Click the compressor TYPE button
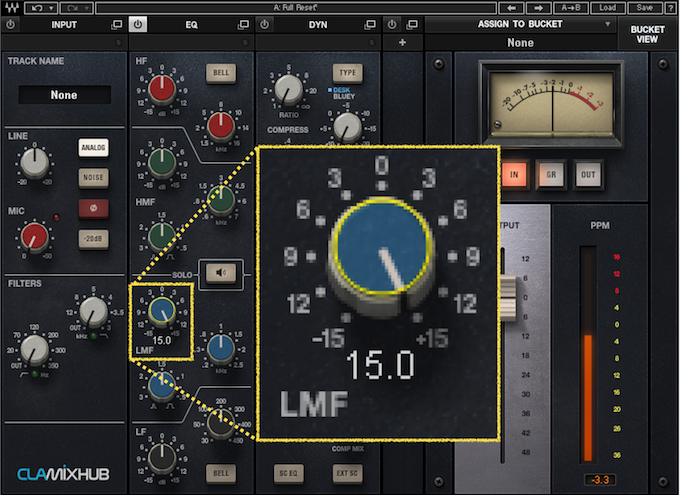This screenshot has width=680, height=495. pyautogui.click(x=348, y=73)
